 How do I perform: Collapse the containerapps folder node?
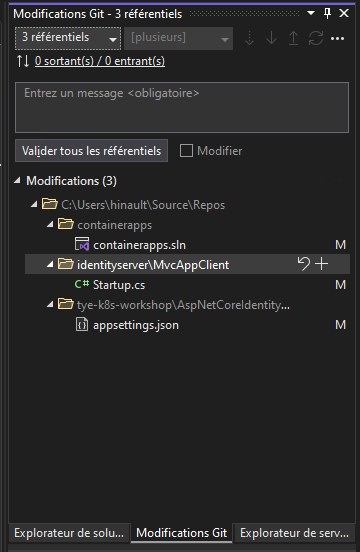click(50, 225)
